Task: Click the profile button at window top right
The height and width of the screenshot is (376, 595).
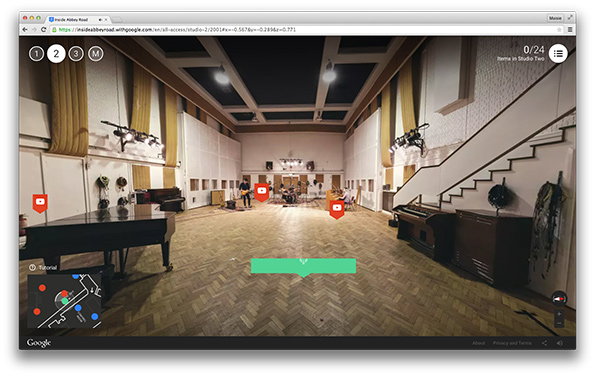Action: (555, 18)
